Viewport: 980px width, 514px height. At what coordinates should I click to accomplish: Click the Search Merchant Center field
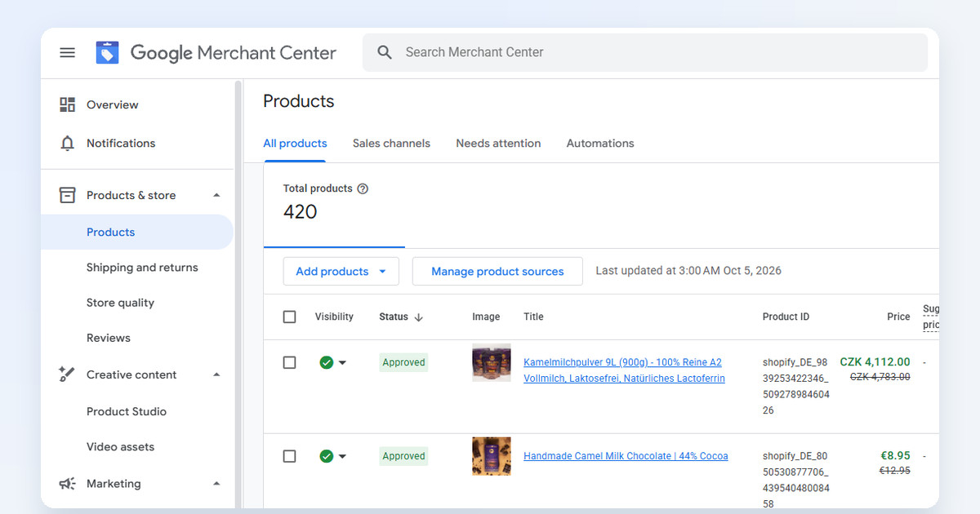(645, 52)
